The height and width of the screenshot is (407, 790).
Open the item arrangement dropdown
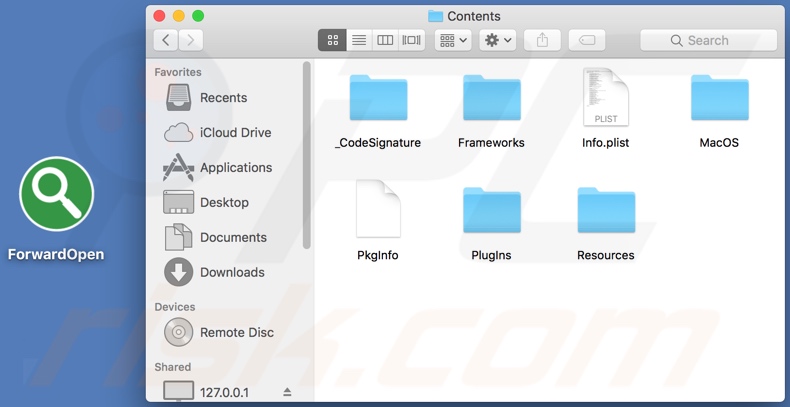[453, 40]
